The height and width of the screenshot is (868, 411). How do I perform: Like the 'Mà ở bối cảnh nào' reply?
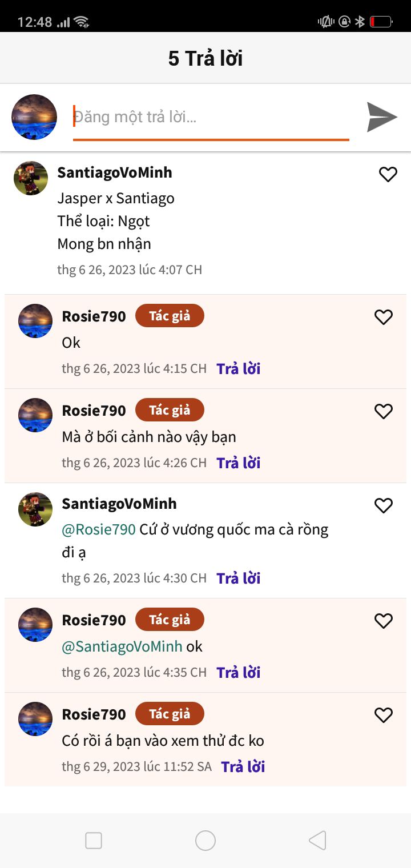pos(384,411)
